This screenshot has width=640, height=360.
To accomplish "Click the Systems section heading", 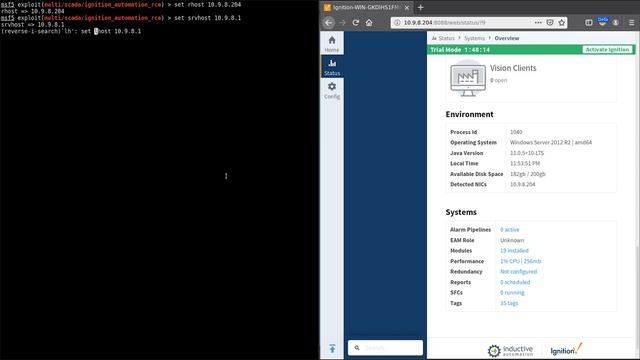I will [461, 212].
